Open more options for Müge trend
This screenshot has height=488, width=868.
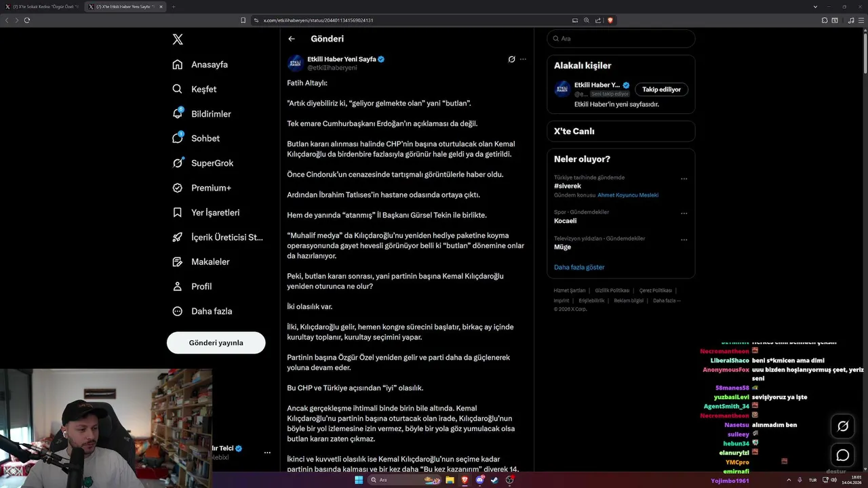684,239
